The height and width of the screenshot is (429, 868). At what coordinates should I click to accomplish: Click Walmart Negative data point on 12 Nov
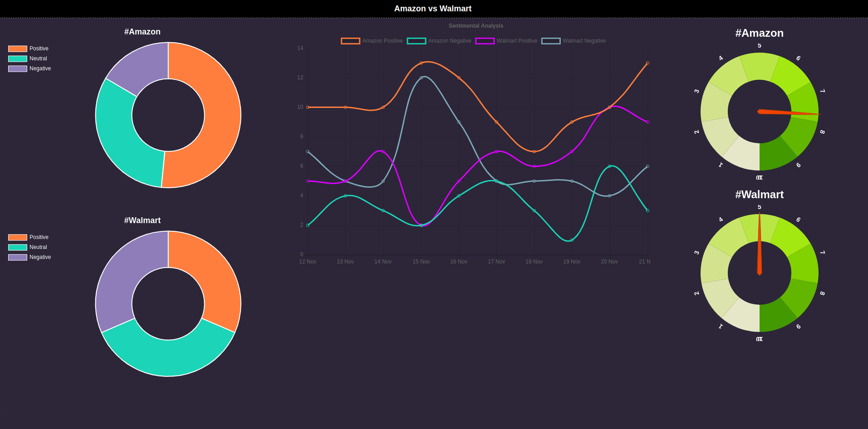(308, 151)
